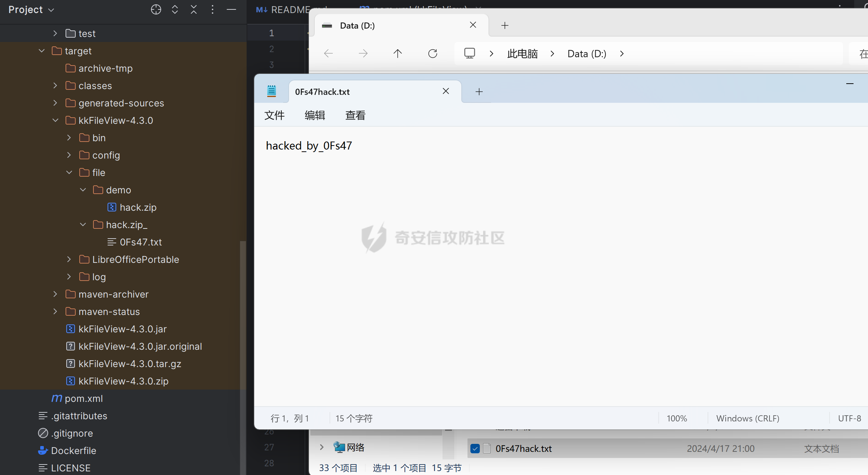
Task: Expand the maven-archiver folder
Action: (55, 294)
